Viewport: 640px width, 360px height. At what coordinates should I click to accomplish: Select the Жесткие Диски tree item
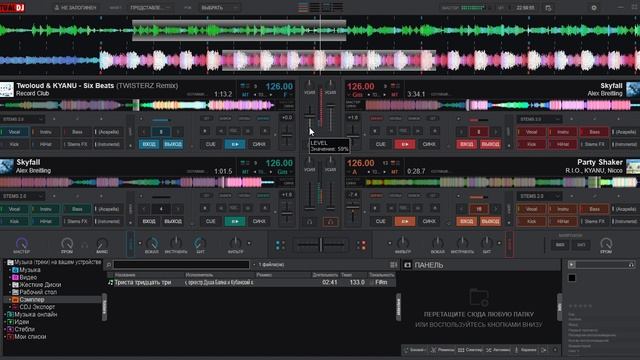pyautogui.click(x=40, y=285)
